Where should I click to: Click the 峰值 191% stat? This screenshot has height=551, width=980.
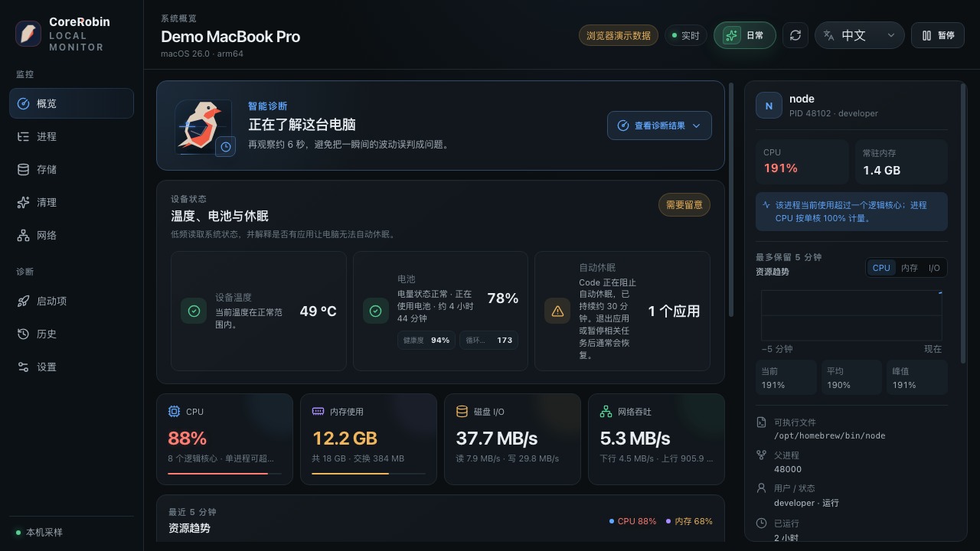coord(917,377)
